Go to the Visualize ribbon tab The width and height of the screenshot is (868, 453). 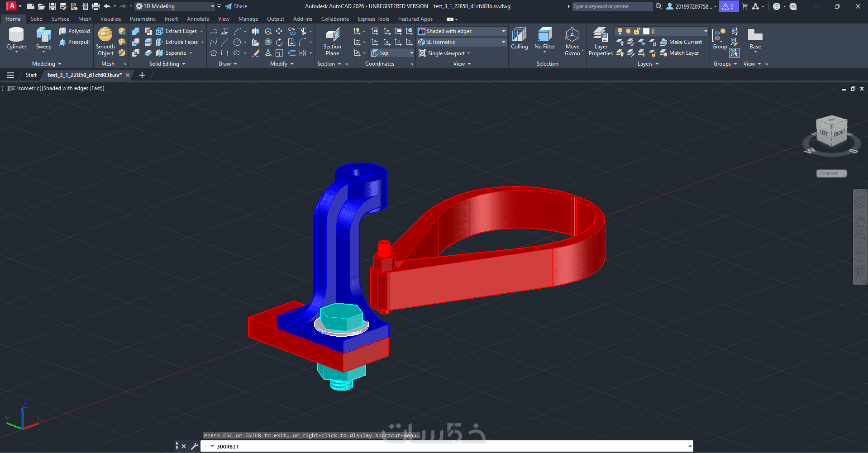pyautogui.click(x=110, y=19)
